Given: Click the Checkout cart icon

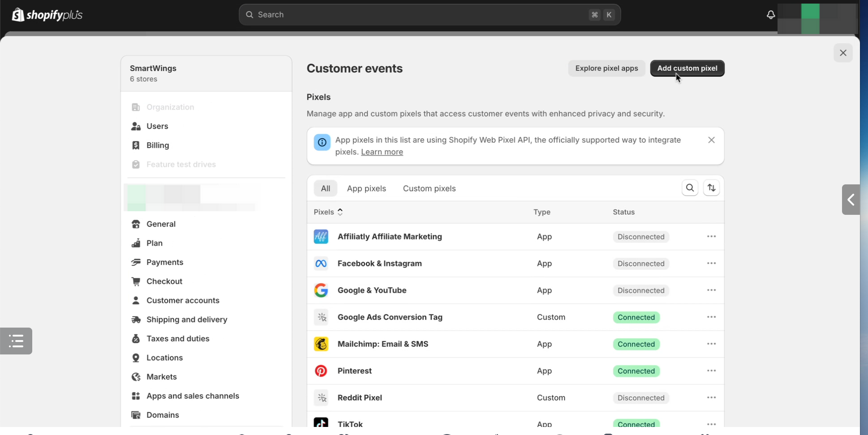Looking at the screenshot, I should point(136,281).
